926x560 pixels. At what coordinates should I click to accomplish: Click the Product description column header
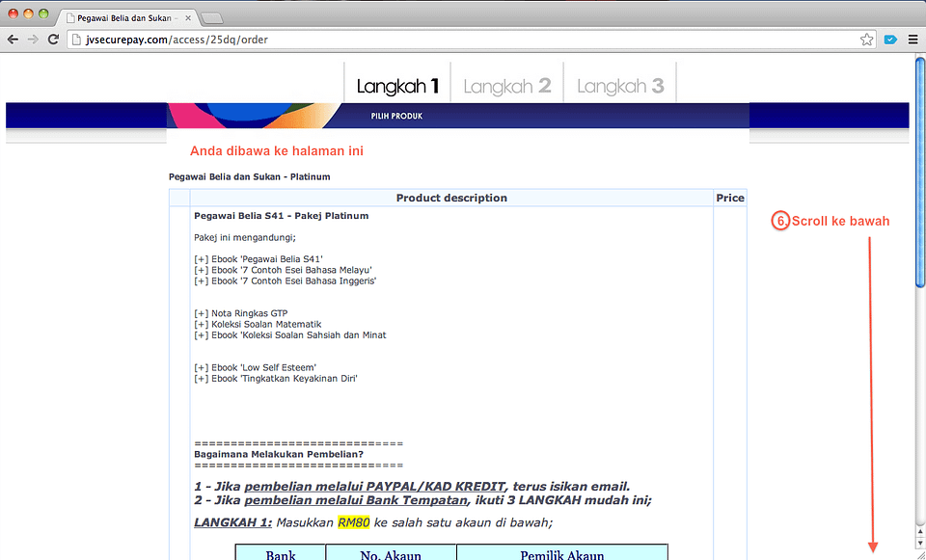tap(451, 198)
